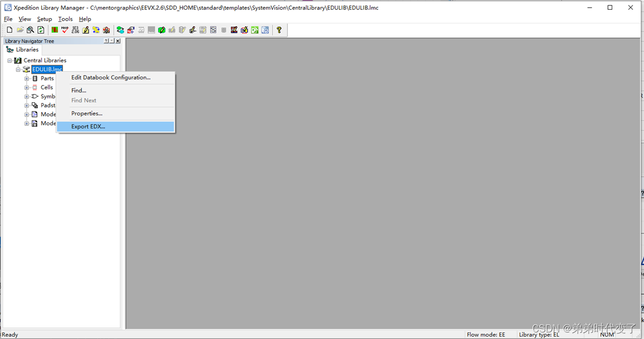Expand the Parts tree node
644x339 pixels.
point(27,78)
